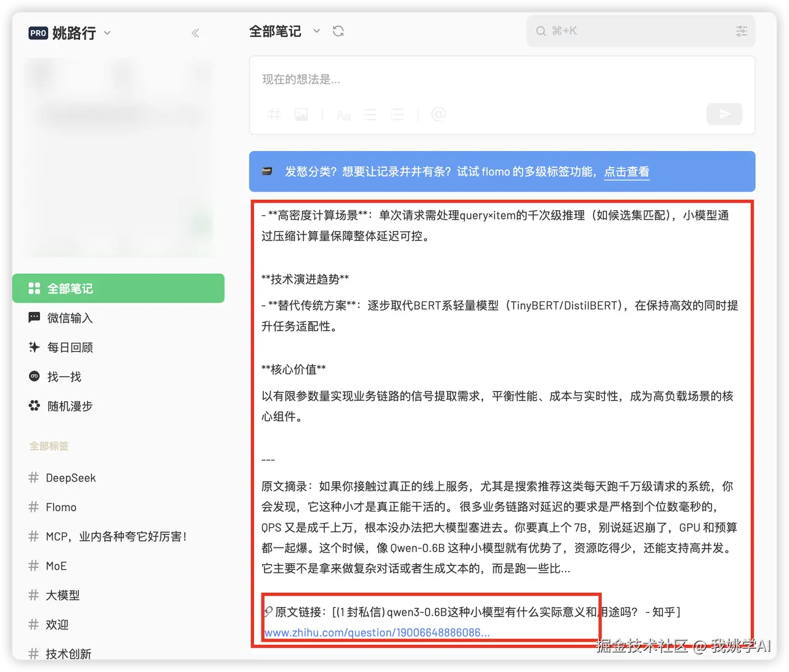This screenshot has width=789, height=672.
Task: Click the 全部笔记 grid icon in sidebar
Action: pyautogui.click(x=35, y=289)
